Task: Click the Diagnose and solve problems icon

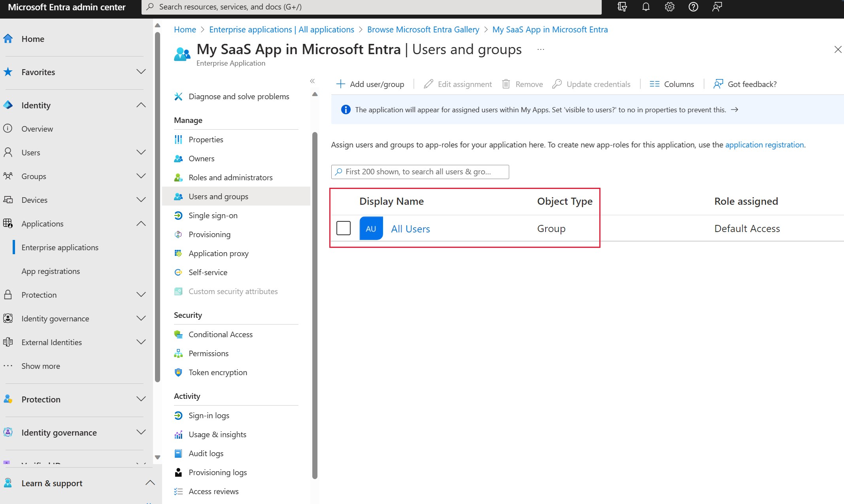Action: coord(178,96)
